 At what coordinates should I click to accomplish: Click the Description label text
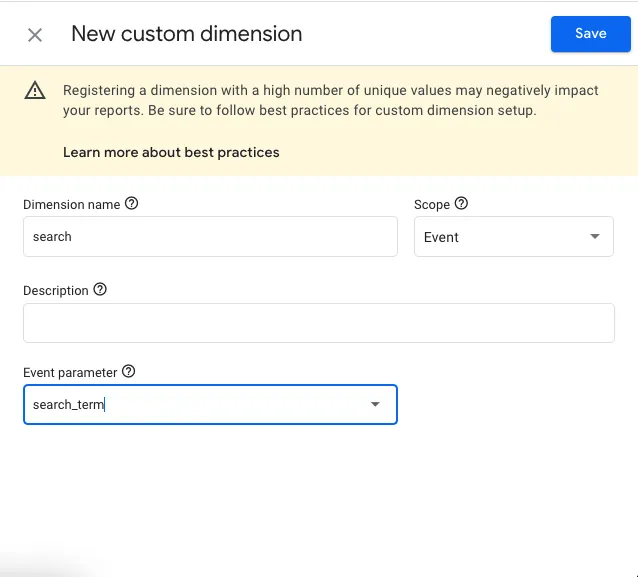pyautogui.click(x=56, y=291)
